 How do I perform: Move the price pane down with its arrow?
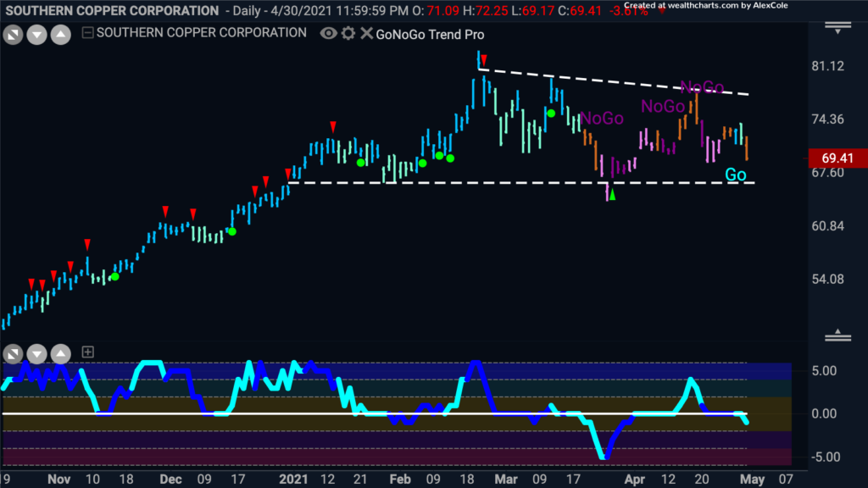(x=36, y=35)
